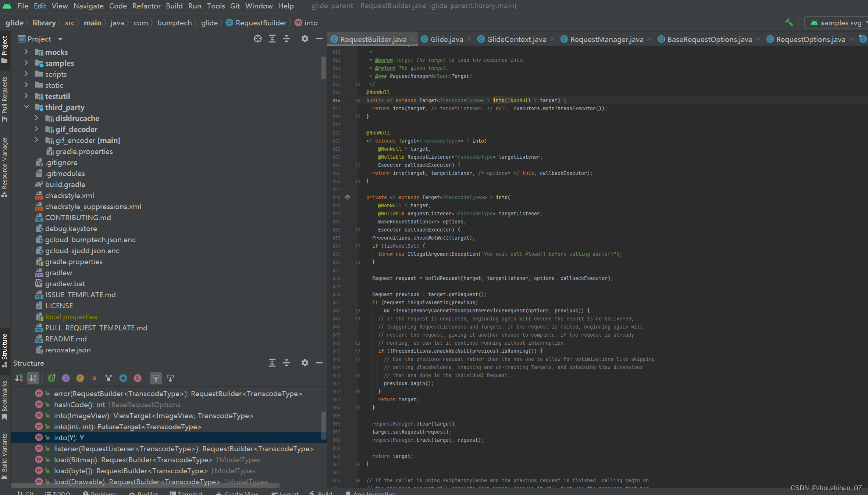Image resolution: width=868 pixels, height=495 pixels.
Task: Expand the samples folder
Action: pyautogui.click(x=26, y=63)
